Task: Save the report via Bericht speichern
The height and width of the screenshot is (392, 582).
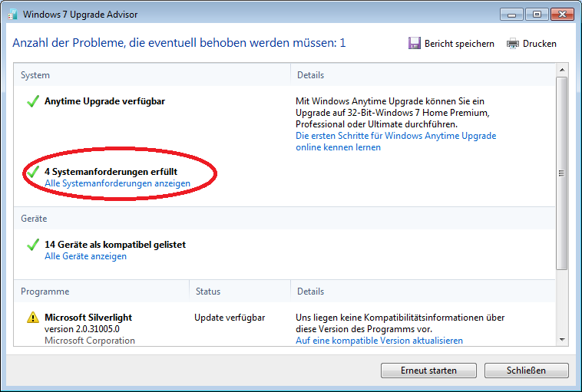Action: 451,44
